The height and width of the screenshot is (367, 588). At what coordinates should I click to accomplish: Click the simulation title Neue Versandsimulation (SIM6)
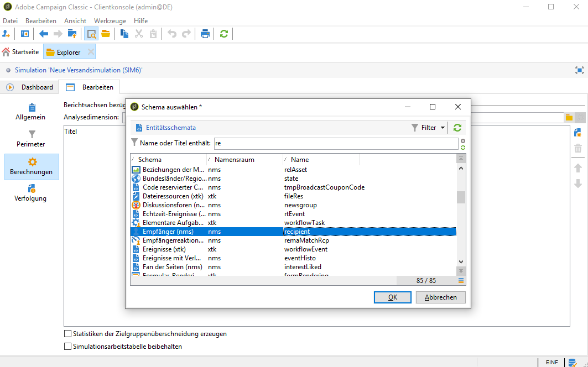[x=79, y=70]
